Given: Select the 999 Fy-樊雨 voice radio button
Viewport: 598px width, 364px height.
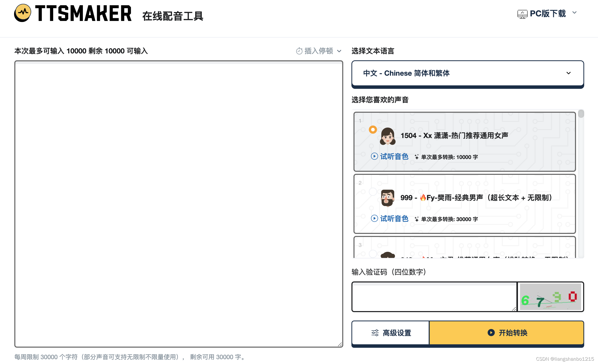Looking at the screenshot, I should click(373, 191).
